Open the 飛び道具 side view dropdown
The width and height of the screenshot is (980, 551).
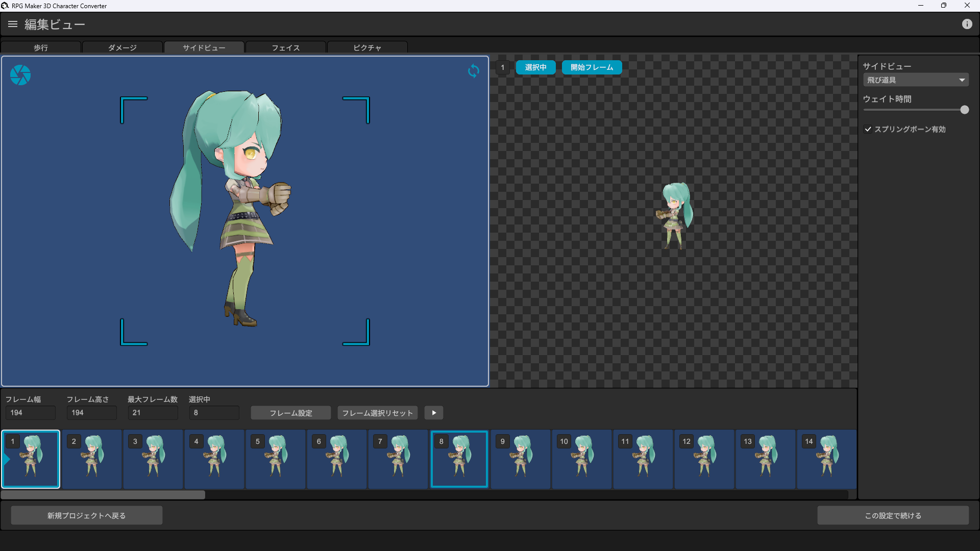[x=915, y=80]
